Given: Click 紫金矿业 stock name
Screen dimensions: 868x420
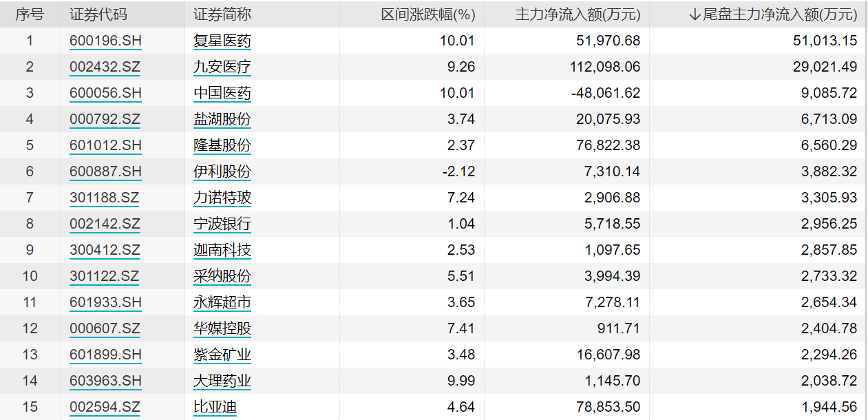Looking at the screenshot, I should pos(222,355).
